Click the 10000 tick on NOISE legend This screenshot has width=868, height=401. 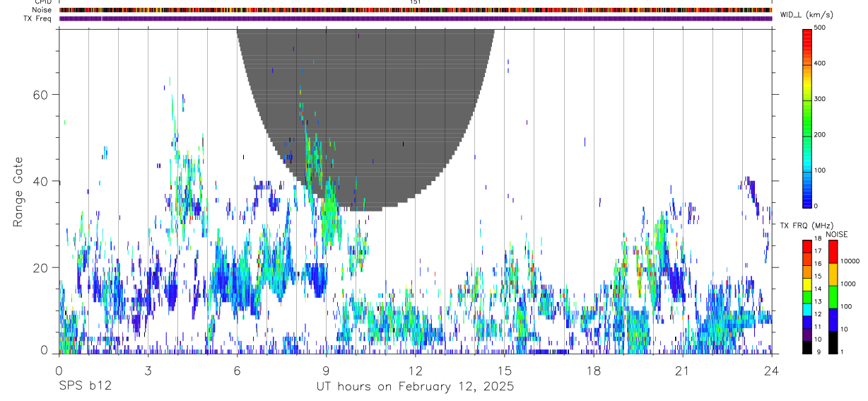point(850,261)
